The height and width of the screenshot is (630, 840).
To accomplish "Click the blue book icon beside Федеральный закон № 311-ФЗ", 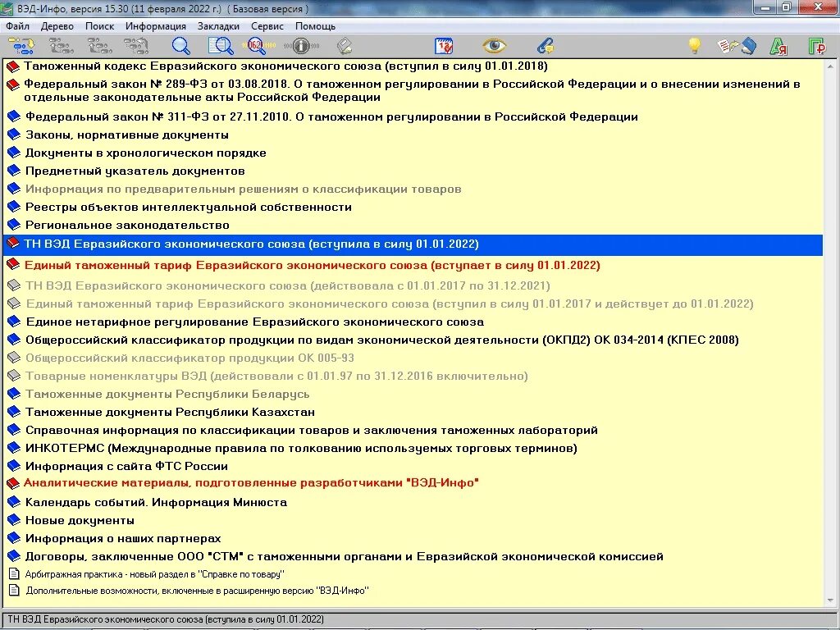I will coord(13,116).
